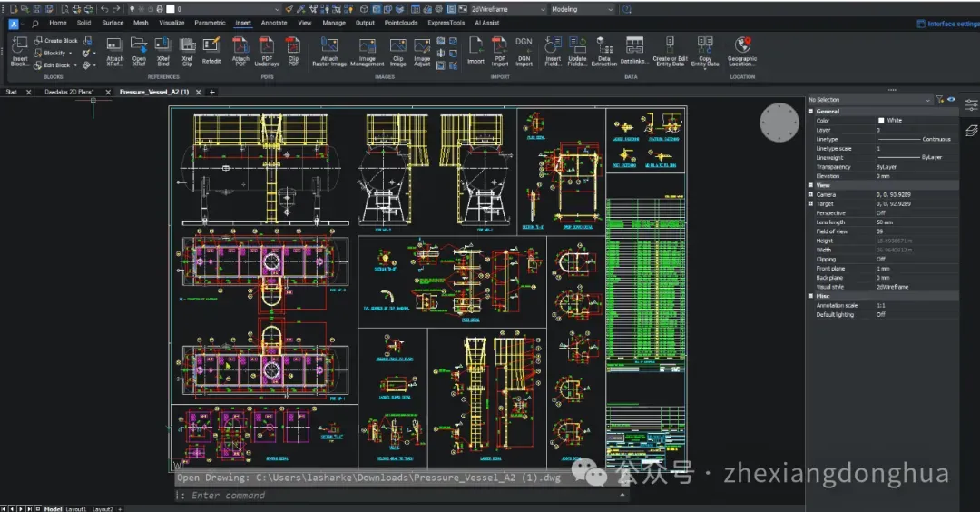This screenshot has width=980, height=512.
Task: Open the No Selection dropdown
Action: (x=869, y=100)
